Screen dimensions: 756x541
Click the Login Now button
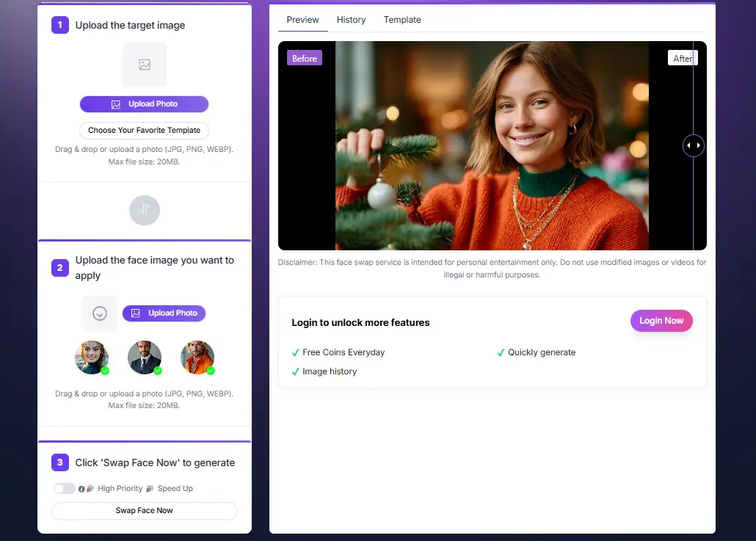(661, 321)
